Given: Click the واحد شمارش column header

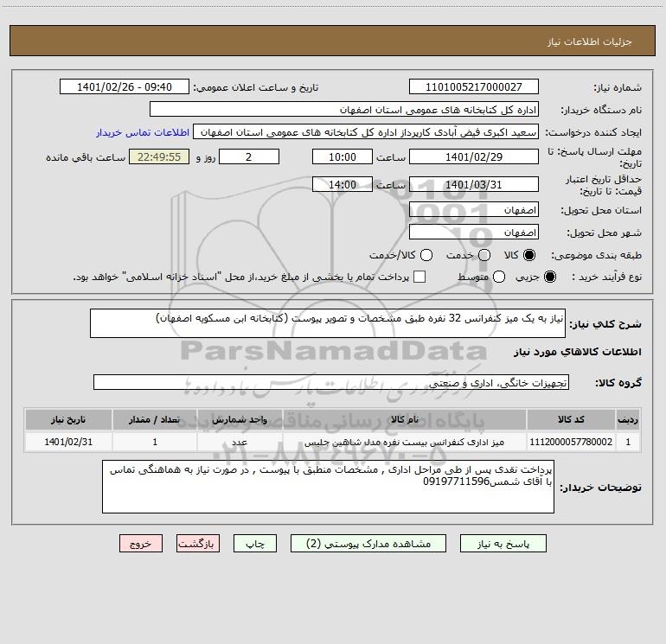Looking at the screenshot, I should click(240, 419).
